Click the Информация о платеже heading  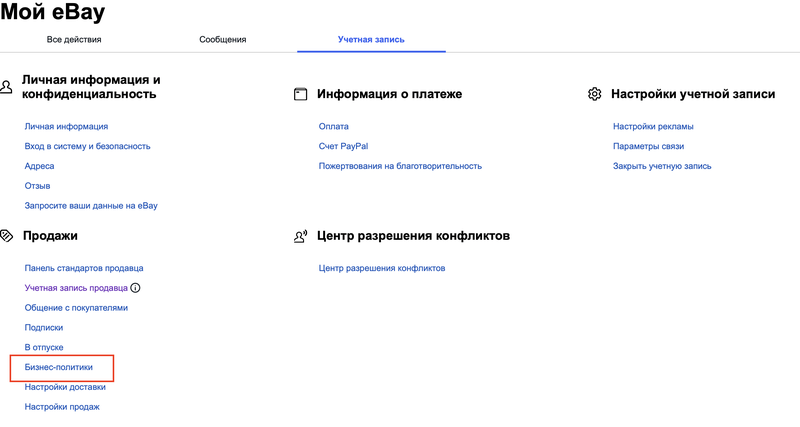(x=389, y=94)
